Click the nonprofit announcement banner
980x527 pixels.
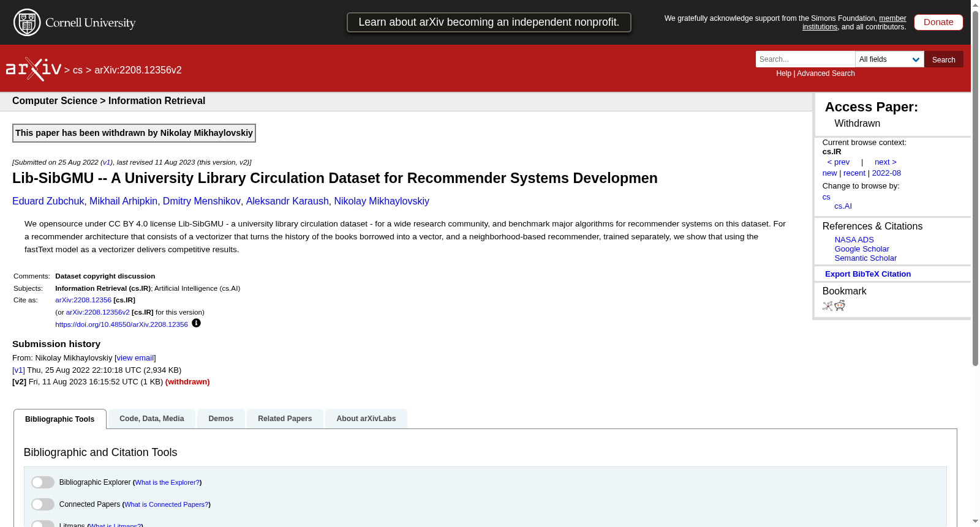[x=489, y=22]
